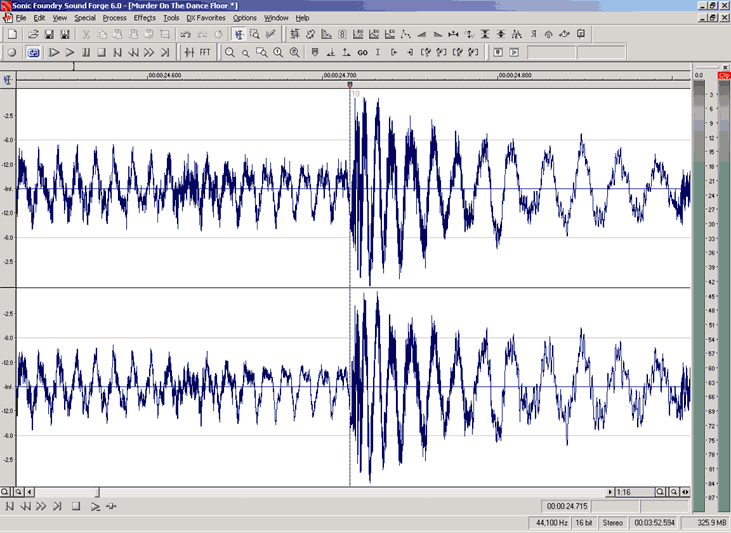Click the horizontal scrollbar left arrow

tap(30, 492)
